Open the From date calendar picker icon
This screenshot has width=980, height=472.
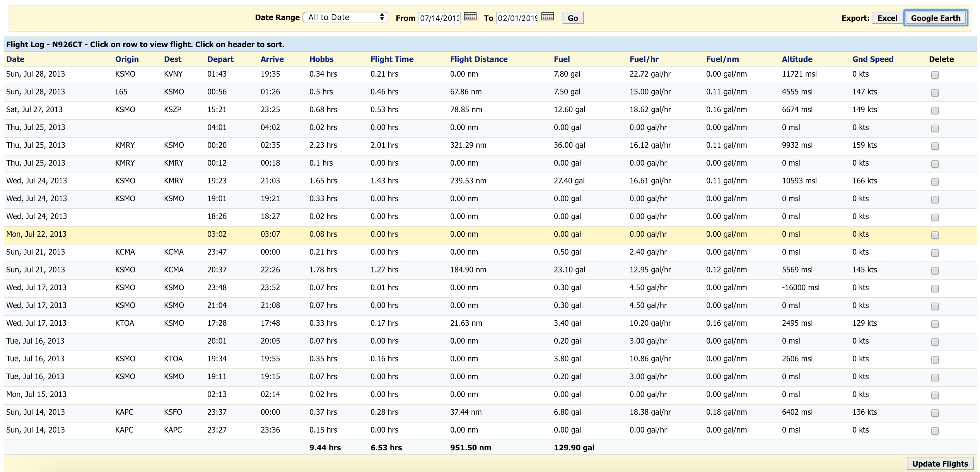[470, 17]
